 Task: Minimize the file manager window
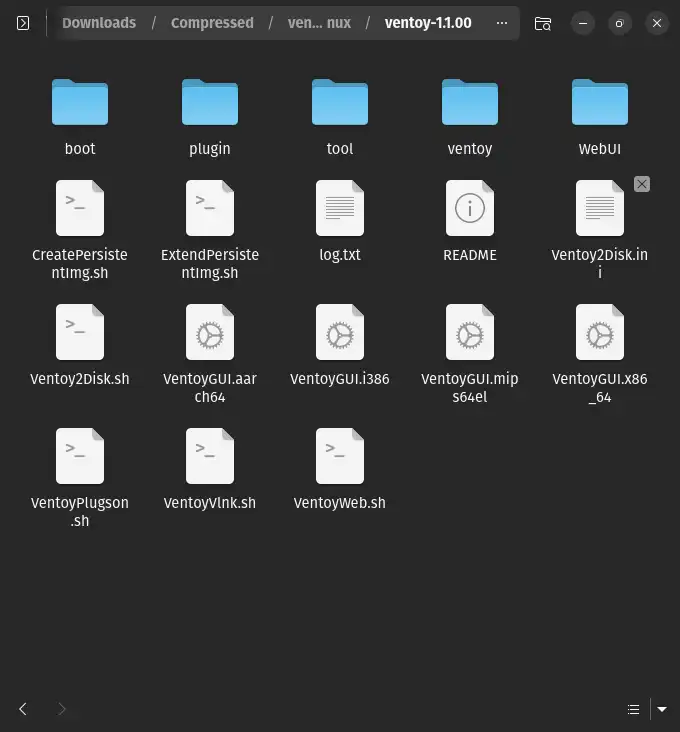583,23
